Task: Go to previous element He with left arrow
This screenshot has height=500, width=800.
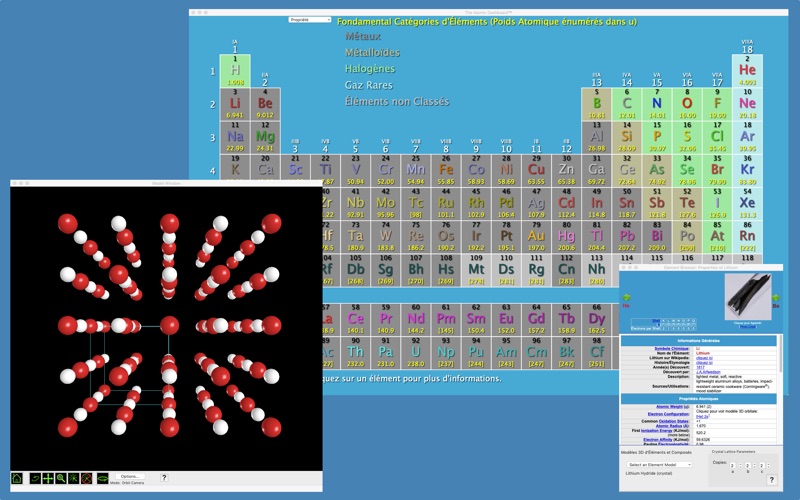Action: tap(626, 297)
